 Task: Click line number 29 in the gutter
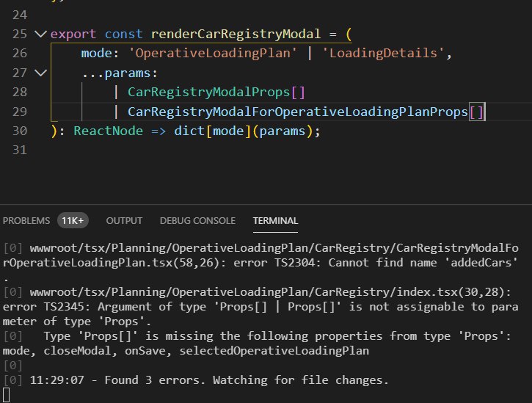tap(19, 112)
